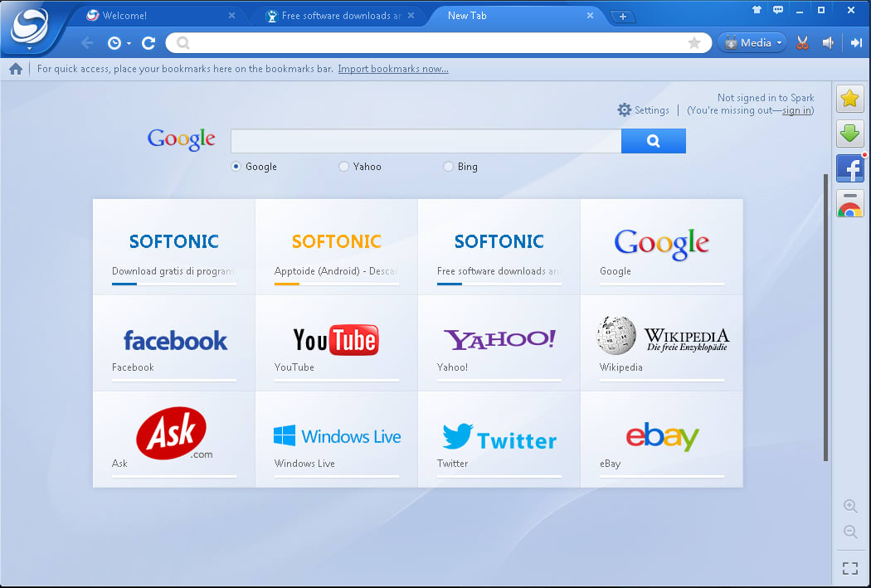
Task: Open the Favorites star in sidebar
Action: 849,100
